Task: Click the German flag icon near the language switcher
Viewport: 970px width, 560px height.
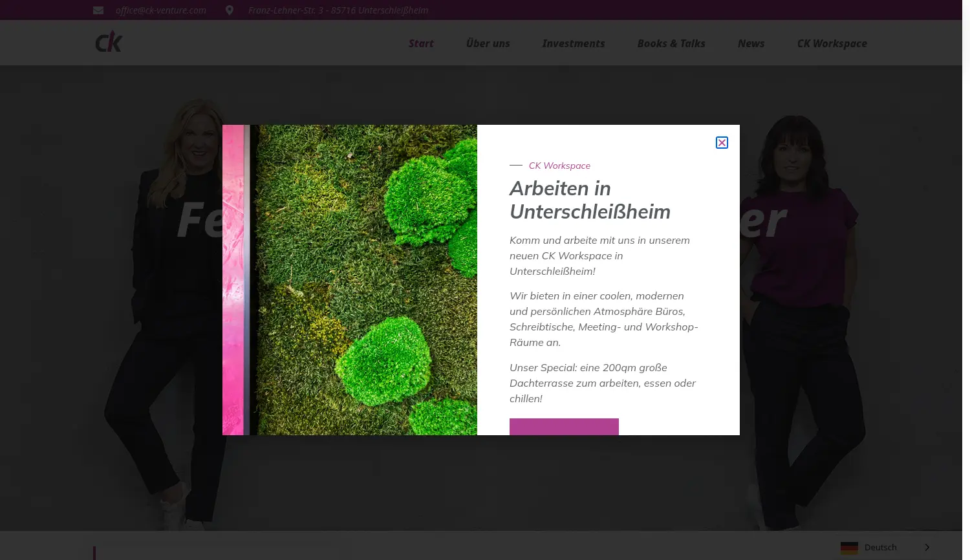Action: click(x=849, y=548)
